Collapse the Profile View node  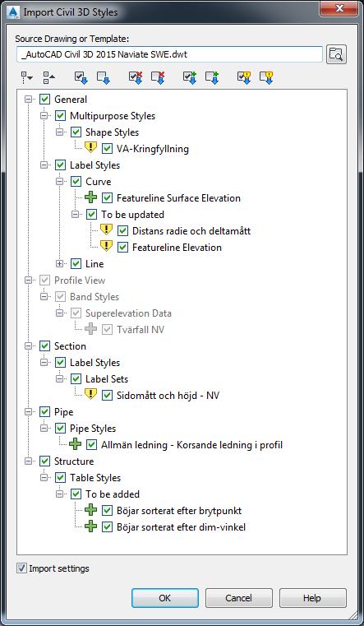[28, 281]
